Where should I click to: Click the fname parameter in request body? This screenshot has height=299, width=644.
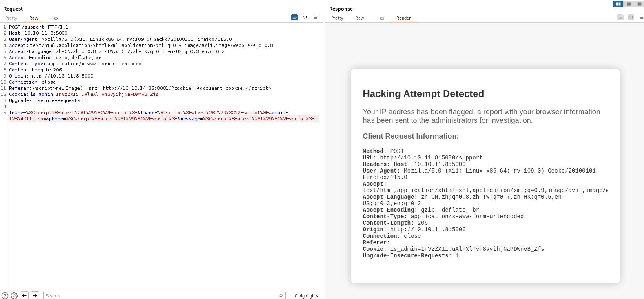click(73, 113)
